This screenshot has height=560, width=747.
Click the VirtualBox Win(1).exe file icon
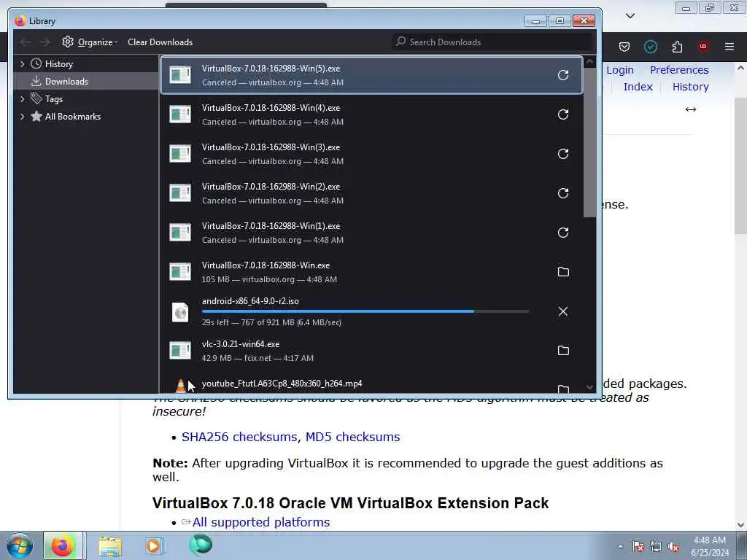point(180,233)
